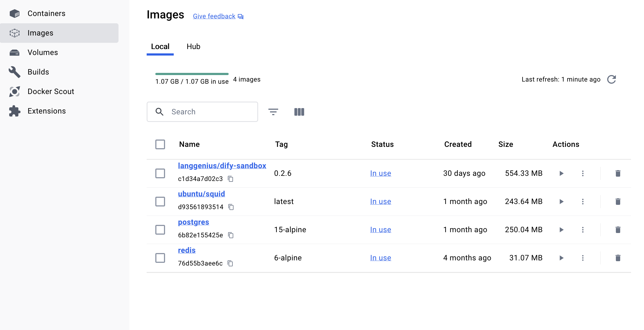Check the langgenius/dify-sandbox row checkbox
Screen dimensions: 644x330
160,173
